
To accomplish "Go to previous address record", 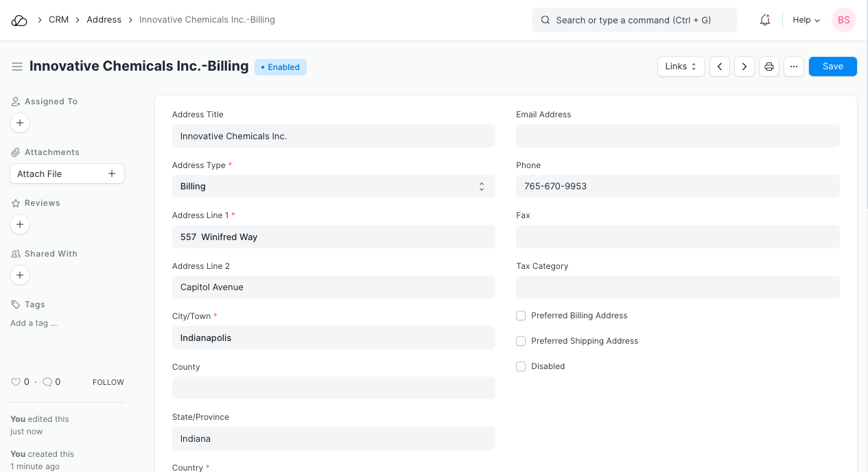I will coord(719,67).
